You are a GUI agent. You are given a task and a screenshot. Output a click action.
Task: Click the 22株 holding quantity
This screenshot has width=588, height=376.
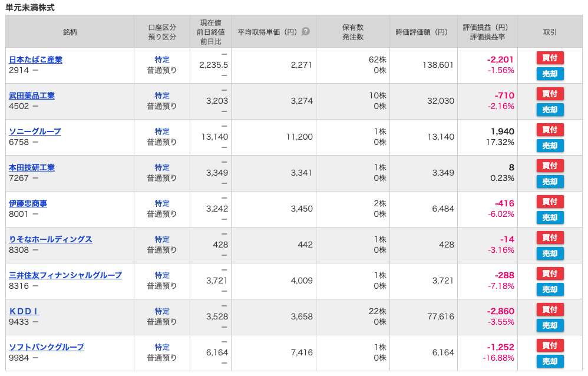tap(377, 311)
